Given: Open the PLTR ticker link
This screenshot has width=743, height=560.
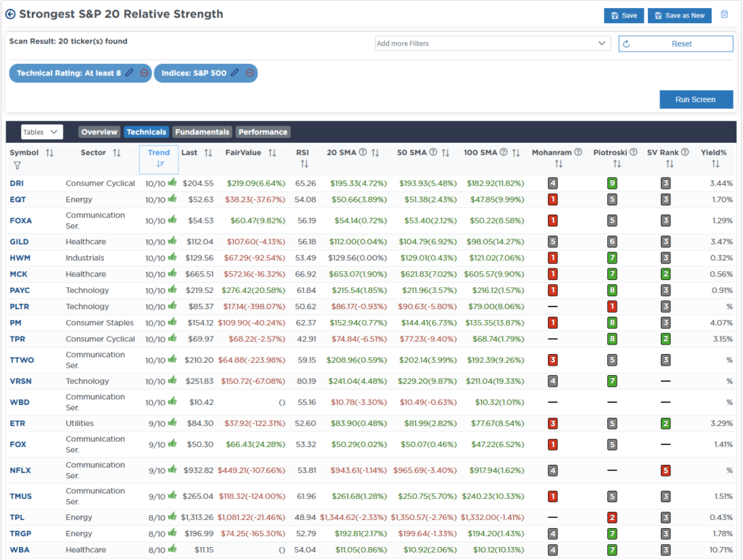Looking at the screenshot, I should pyautogui.click(x=20, y=307).
